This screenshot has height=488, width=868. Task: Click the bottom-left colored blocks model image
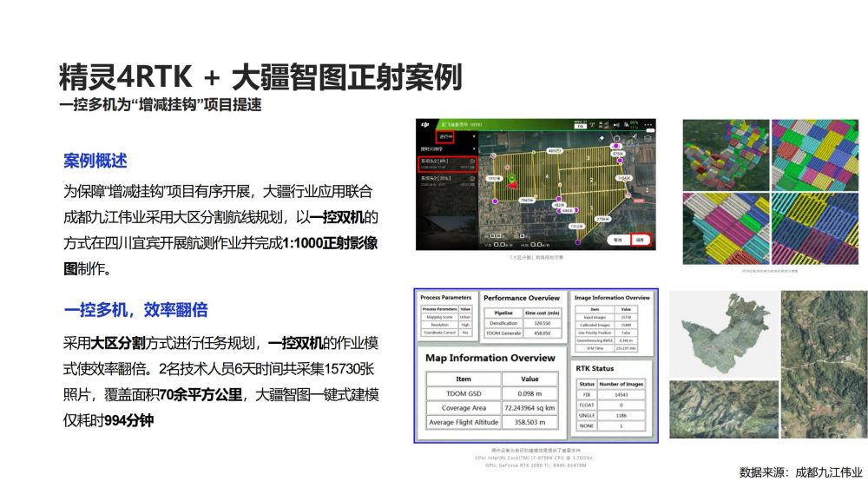[726, 228]
